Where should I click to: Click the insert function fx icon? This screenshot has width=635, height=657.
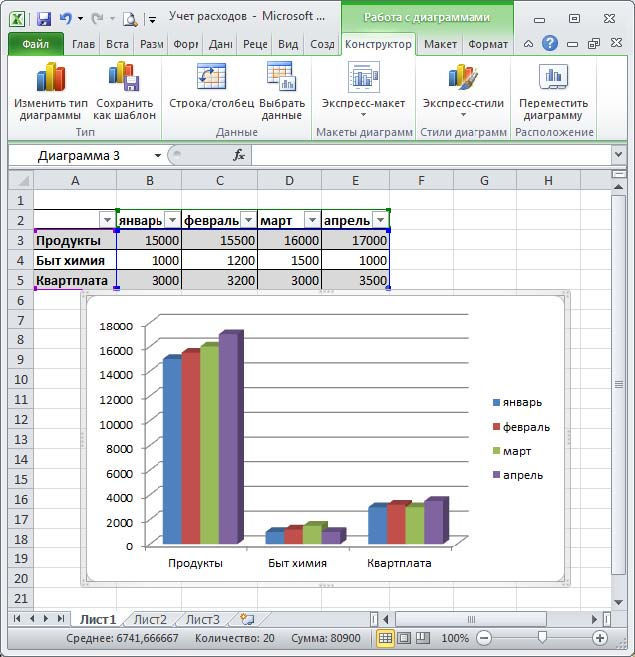pos(239,155)
